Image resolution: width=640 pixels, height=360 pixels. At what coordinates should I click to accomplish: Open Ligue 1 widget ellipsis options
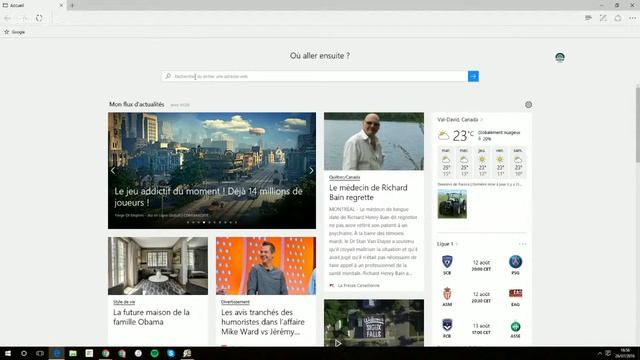[x=522, y=244]
